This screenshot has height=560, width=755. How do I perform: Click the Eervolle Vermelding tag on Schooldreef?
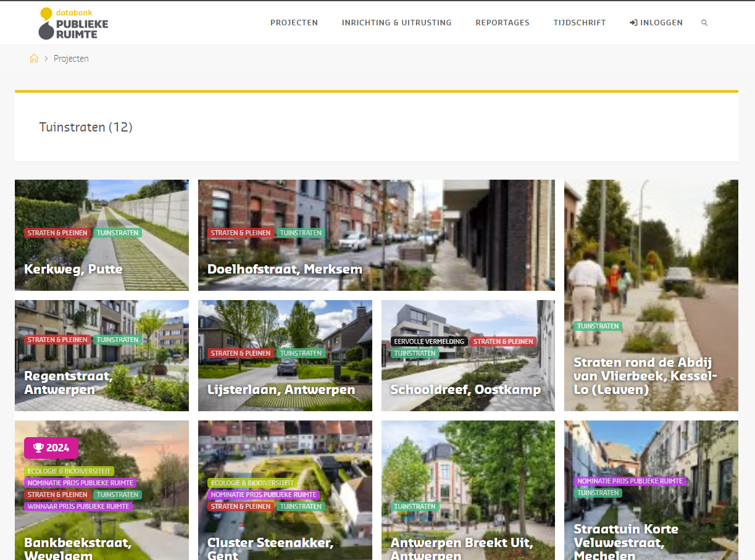(429, 341)
